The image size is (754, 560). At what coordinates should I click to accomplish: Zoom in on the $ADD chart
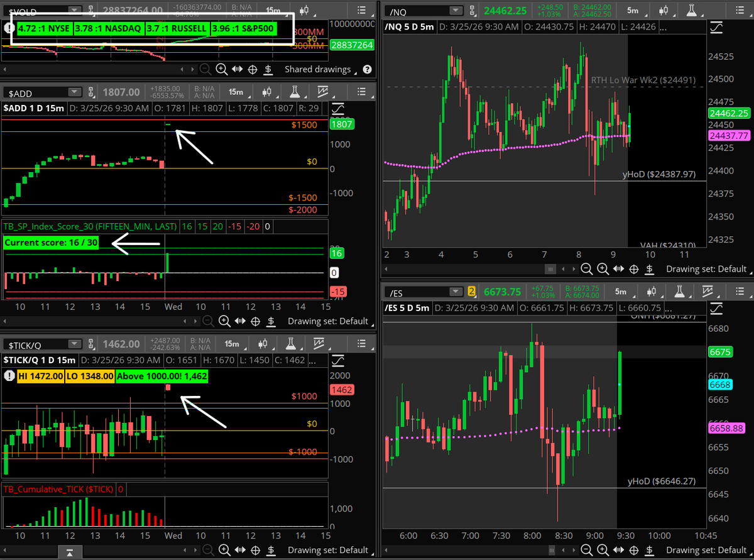(224, 321)
